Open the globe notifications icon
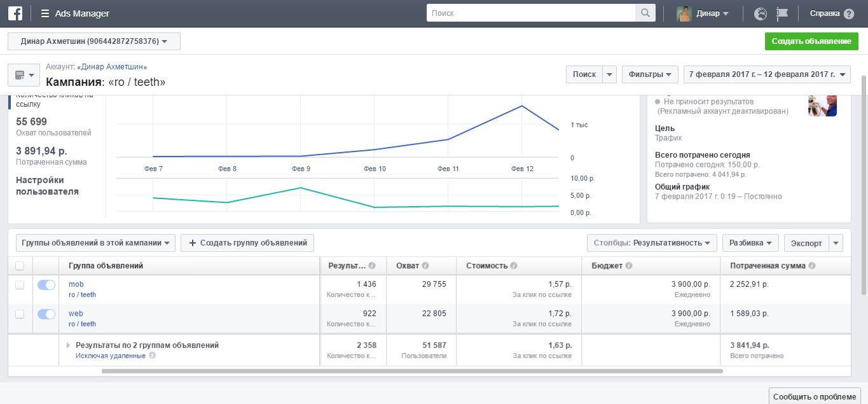The width and height of the screenshot is (868, 404). 761,13
